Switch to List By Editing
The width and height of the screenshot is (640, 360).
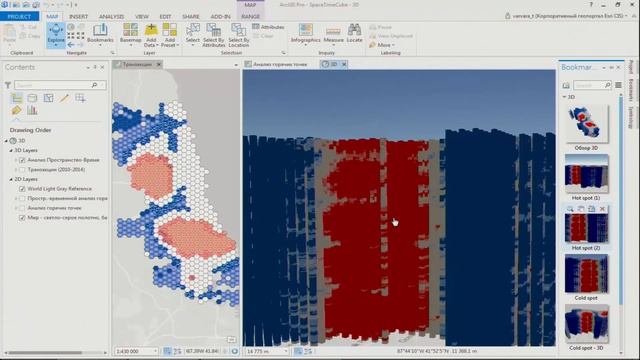click(x=64, y=98)
